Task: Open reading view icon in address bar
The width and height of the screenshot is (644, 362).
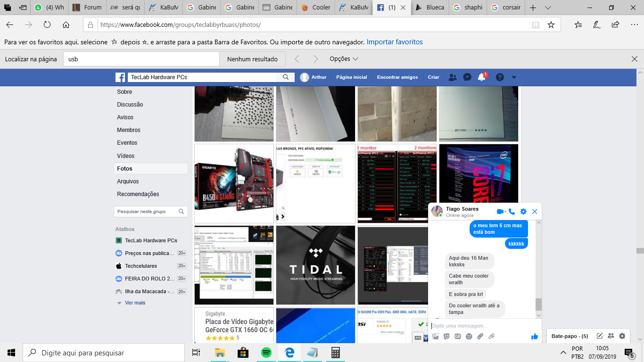Action: pyautogui.click(x=536, y=25)
